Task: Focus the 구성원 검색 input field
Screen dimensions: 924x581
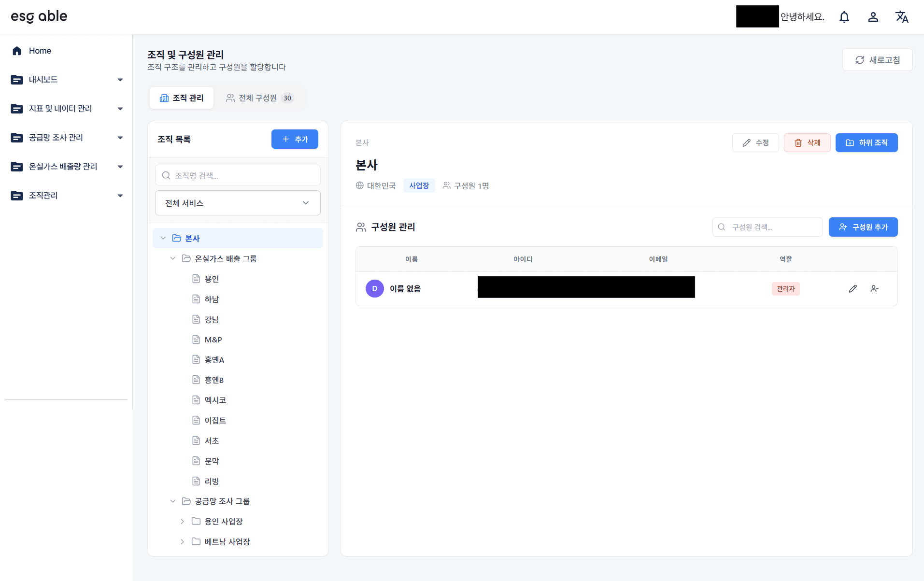Action: click(x=768, y=227)
